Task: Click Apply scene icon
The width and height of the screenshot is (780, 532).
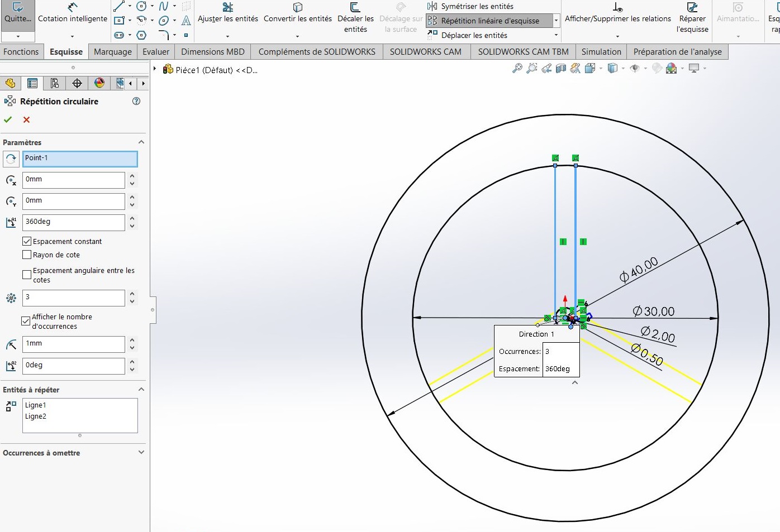Action: pos(672,68)
